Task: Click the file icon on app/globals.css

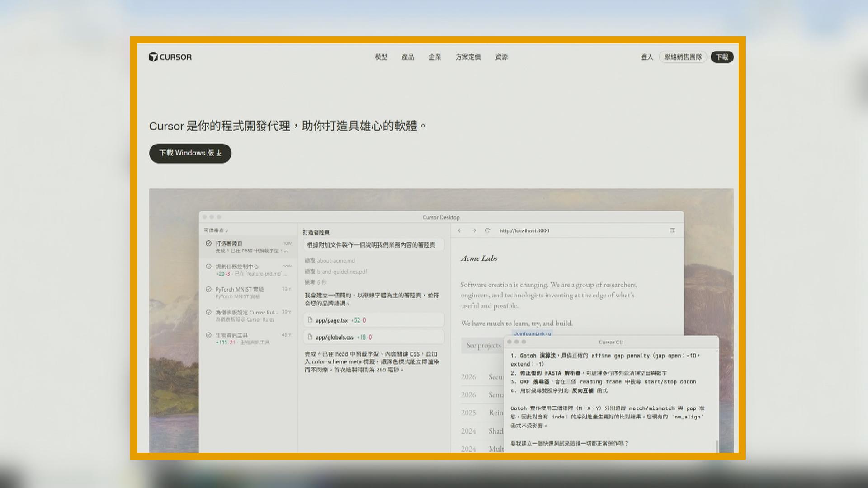Action: pos(310,337)
